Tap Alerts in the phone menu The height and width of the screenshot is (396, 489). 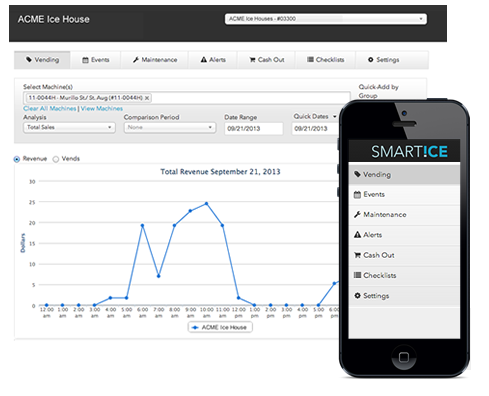pyautogui.click(x=404, y=235)
